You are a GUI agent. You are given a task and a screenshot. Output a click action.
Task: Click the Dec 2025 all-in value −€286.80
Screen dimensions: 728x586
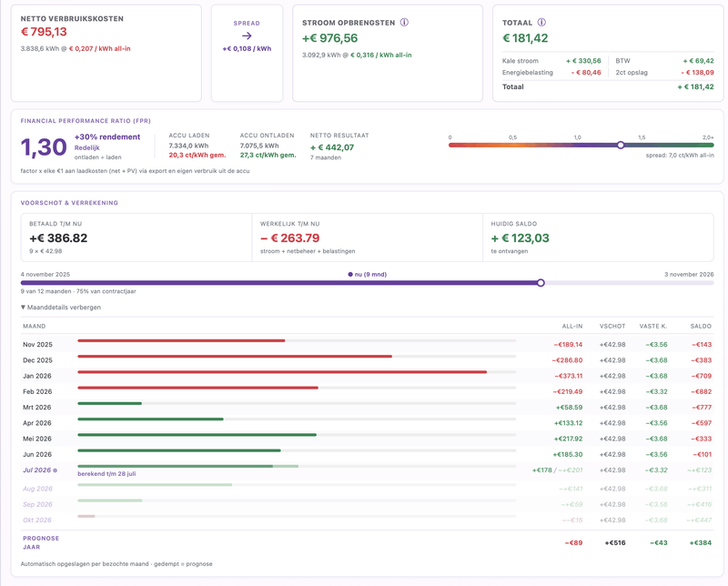coord(567,360)
